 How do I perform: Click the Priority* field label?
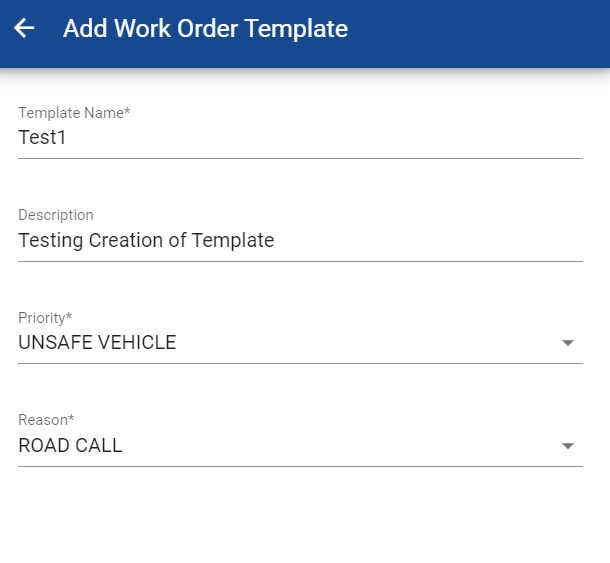45,318
